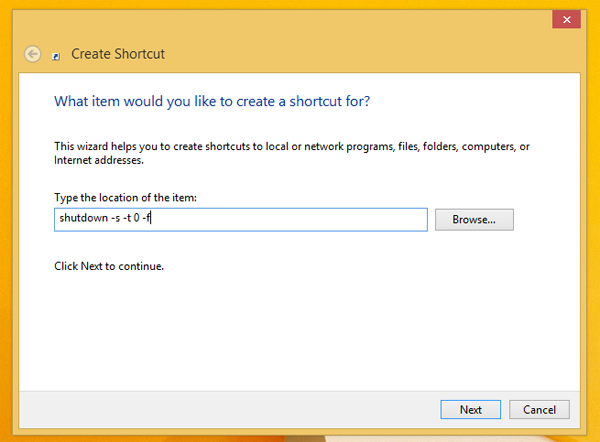Click the shortcut icon beside Create Shortcut title
This screenshot has height=442, width=600.
[x=56, y=55]
